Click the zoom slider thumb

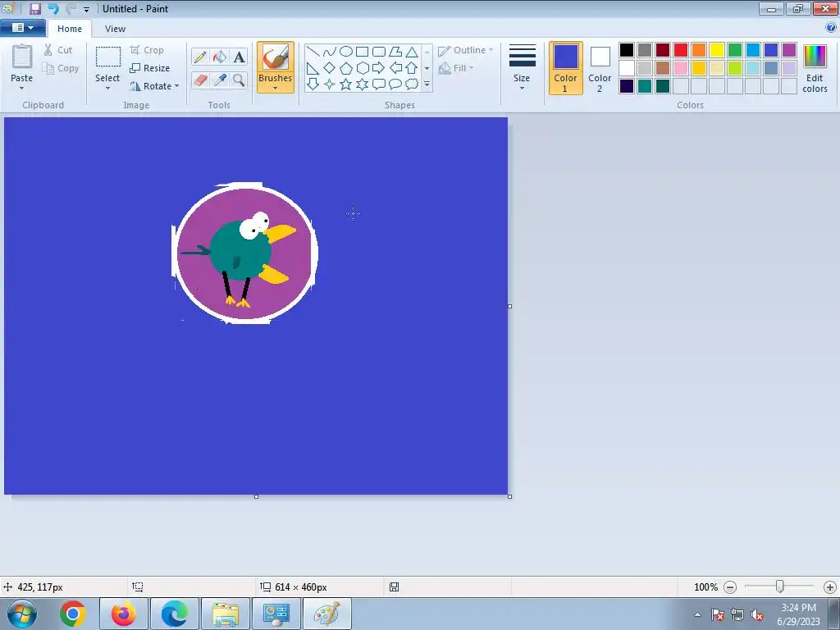780,587
